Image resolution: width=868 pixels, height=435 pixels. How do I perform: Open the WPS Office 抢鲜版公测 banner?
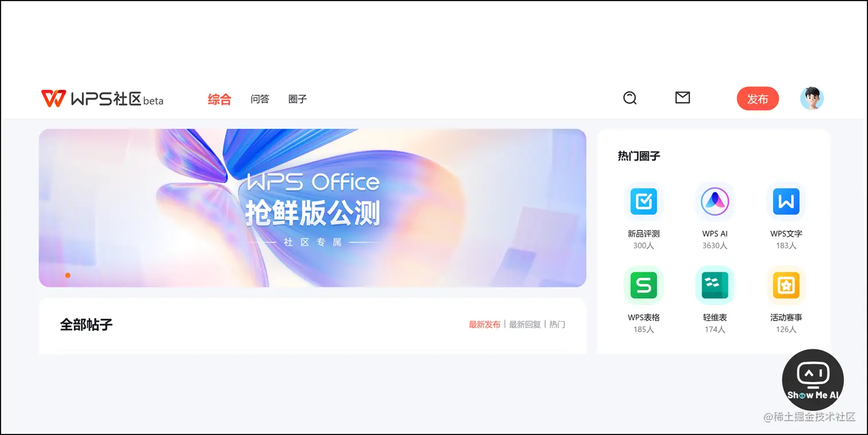click(312, 207)
